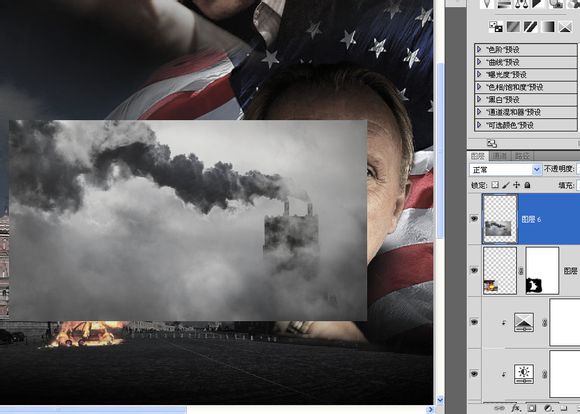Click the burning car in the canvas
Image resolution: width=580 pixels, height=414 pixels.
(x=86, y=334)
